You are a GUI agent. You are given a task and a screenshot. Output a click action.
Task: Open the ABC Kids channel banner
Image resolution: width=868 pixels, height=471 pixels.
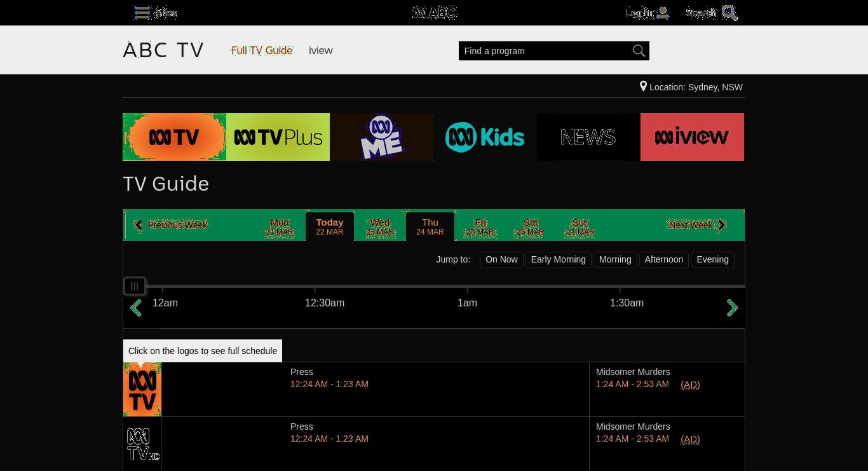click(485, 137)
